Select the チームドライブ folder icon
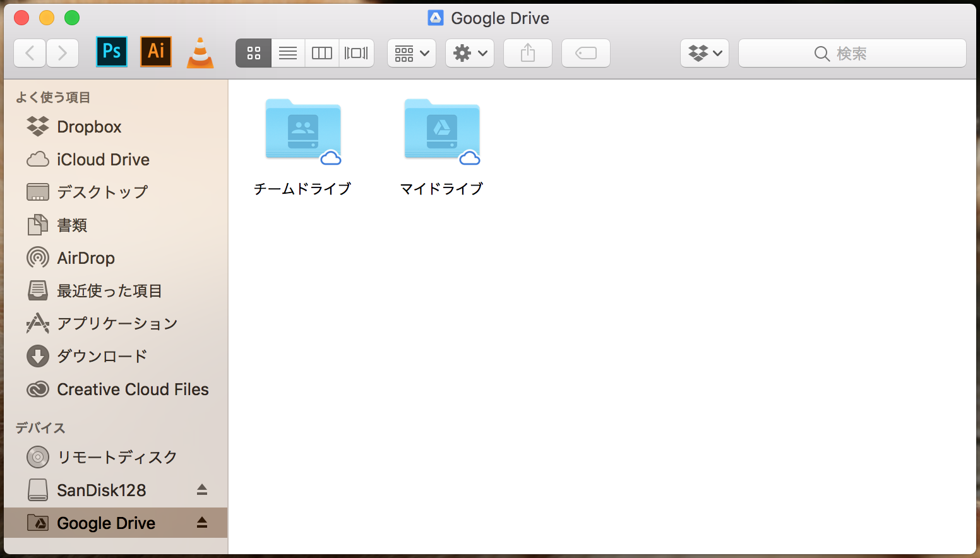 (304, 131)
